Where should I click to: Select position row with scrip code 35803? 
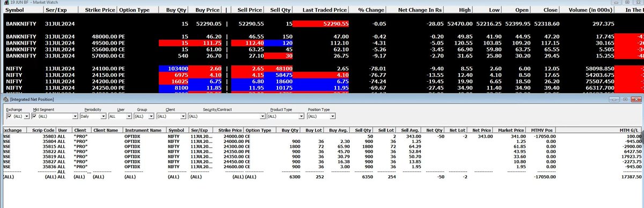tap(322, 137)
